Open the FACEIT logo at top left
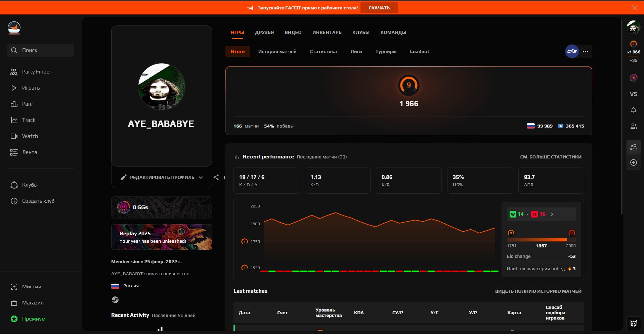644x334 pixels. [13, 28]
